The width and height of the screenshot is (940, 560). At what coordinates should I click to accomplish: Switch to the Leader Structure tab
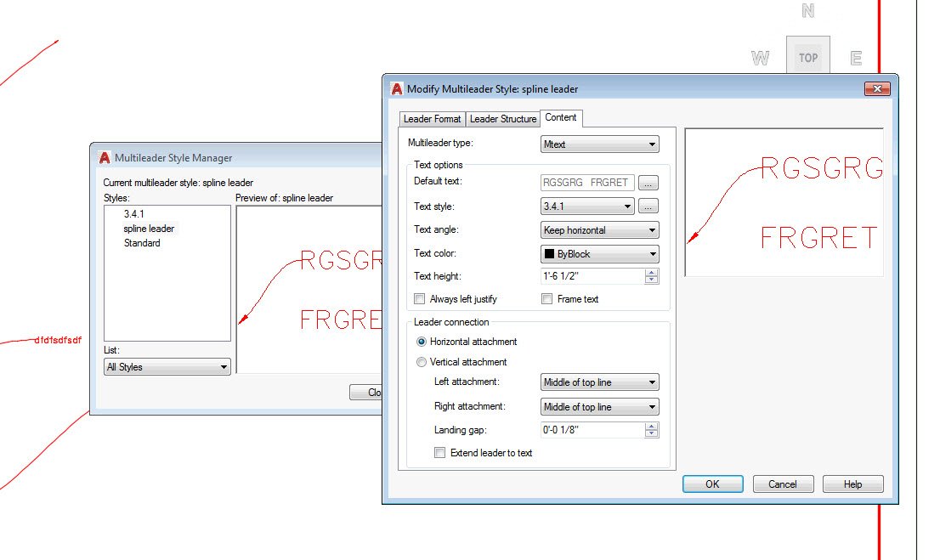tap(503, 119)
